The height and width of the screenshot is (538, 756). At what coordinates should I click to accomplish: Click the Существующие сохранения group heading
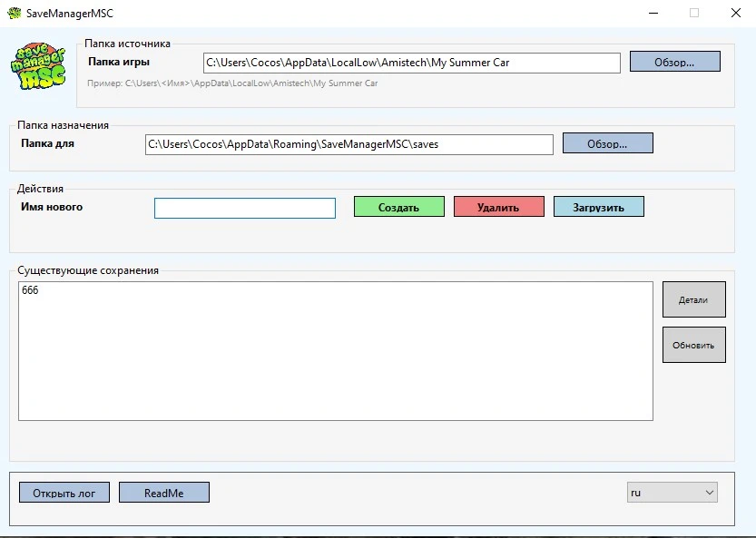click(88, 270)
